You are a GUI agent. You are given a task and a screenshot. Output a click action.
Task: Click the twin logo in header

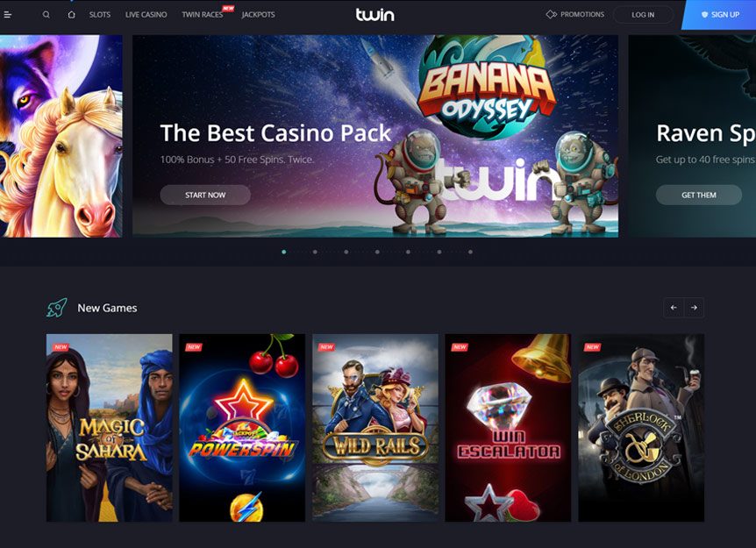pos(375,15)
